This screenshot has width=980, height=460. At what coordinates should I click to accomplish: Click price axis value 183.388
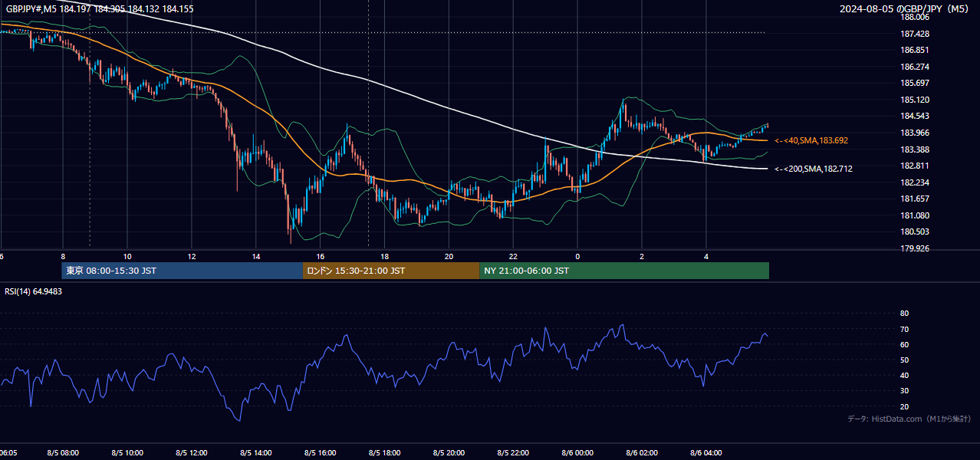pos(914,149)
